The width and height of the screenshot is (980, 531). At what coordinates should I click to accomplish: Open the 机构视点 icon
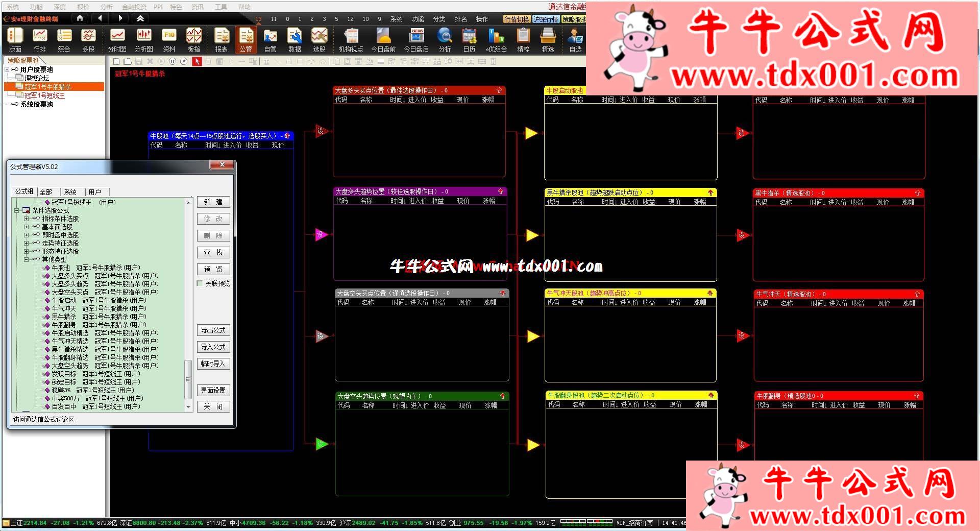[x=351, y=40]
